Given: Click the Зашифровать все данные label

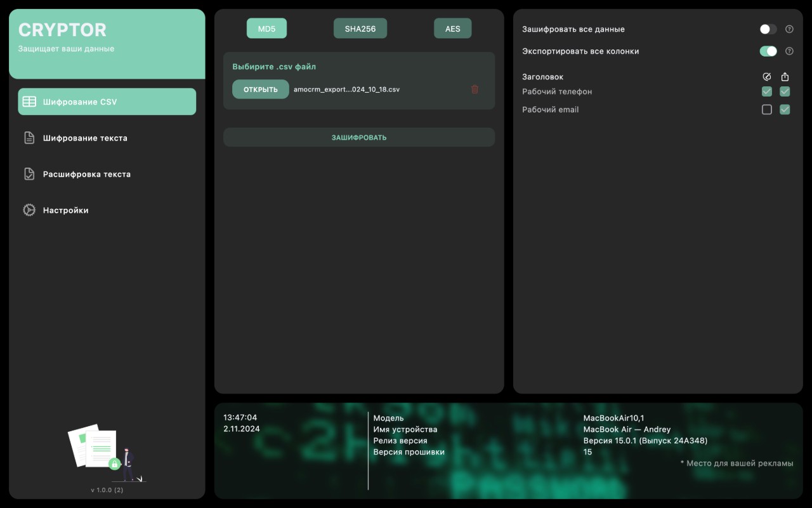Looking at the screenshot, I should pos(573,29).
